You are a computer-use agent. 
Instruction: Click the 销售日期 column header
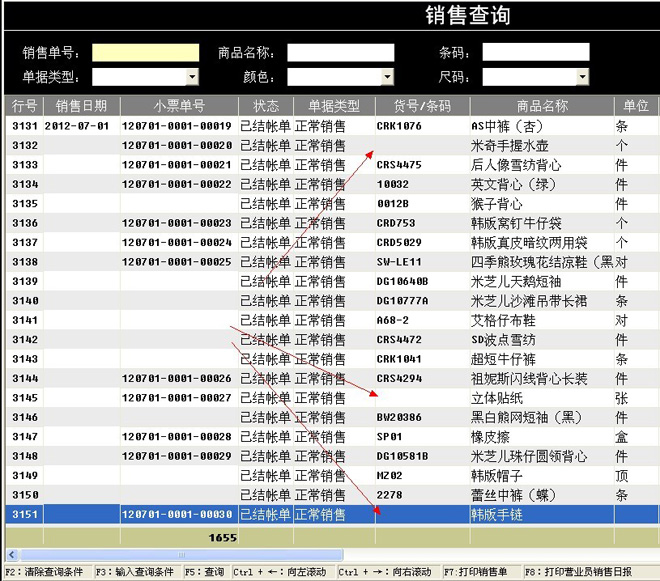(82, 106)
